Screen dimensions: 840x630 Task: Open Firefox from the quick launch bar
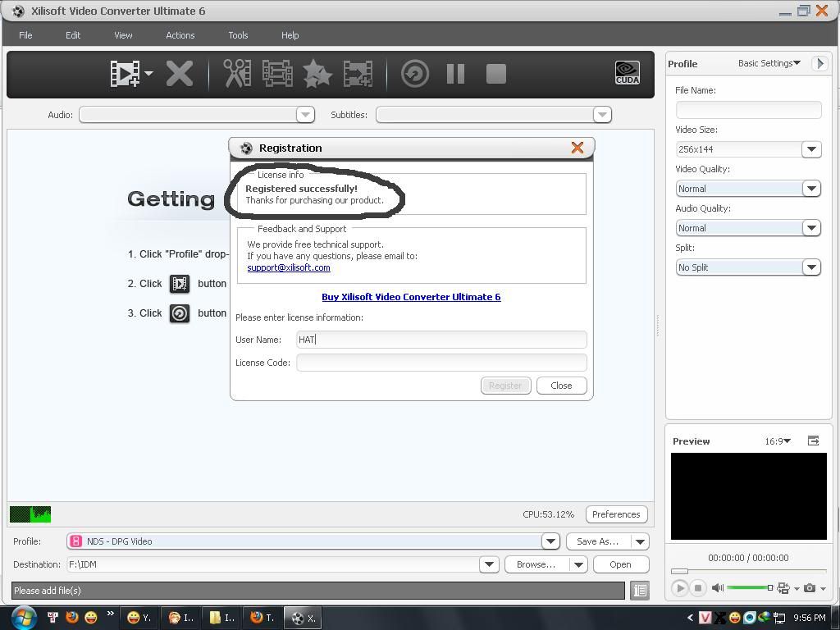coord(72,618)
